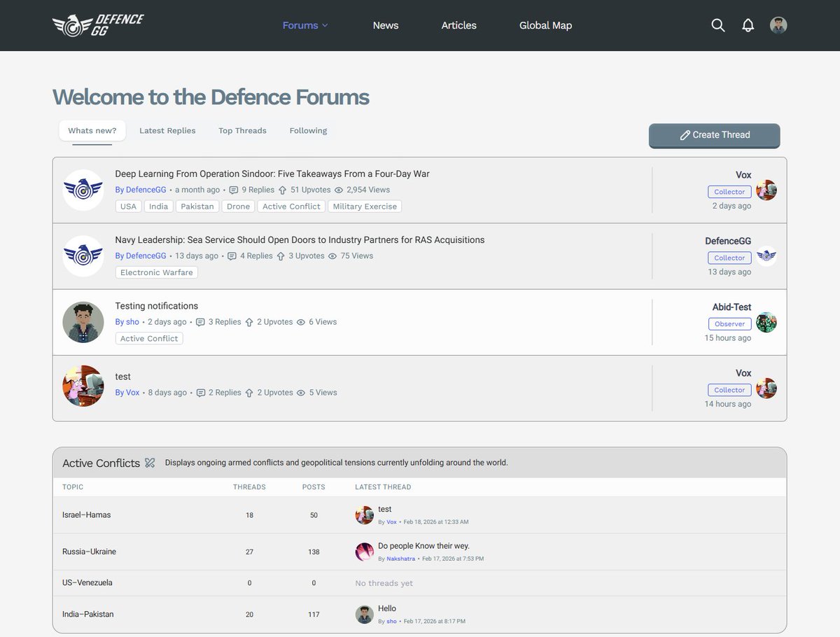This screenshot has height=637, width=840.
Task: Click the 'By DefenceGG' author link on Sindoor thread
Action: tap(141, 190)
